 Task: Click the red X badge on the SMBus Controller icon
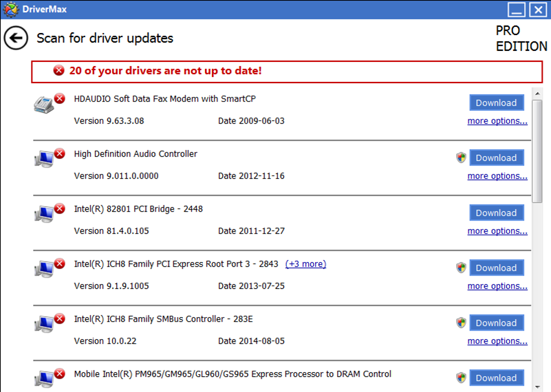(x=60, y=318)
